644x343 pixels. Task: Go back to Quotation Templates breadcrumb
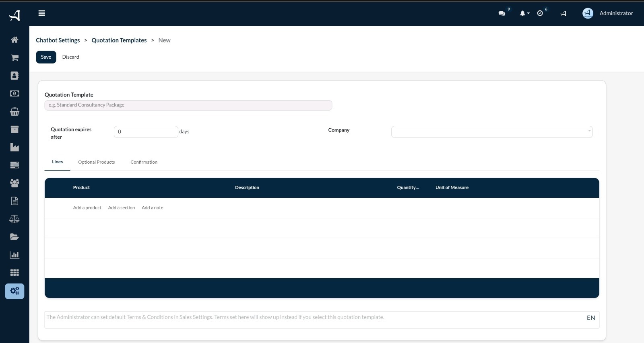click(x=119, y=40)
